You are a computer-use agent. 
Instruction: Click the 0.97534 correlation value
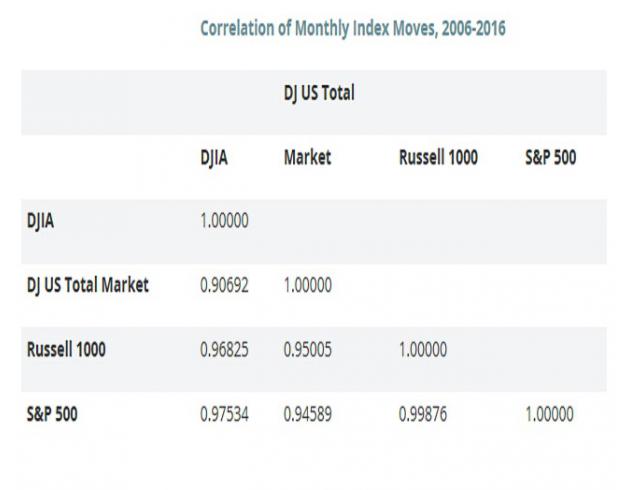(x=224, y=414)
